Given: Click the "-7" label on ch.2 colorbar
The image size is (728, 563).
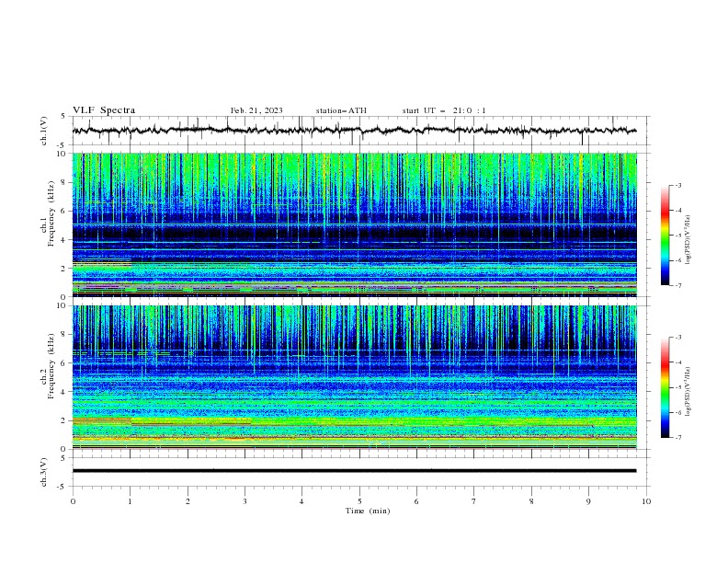Looking at the screenshot, I should (x=677, y=437).
